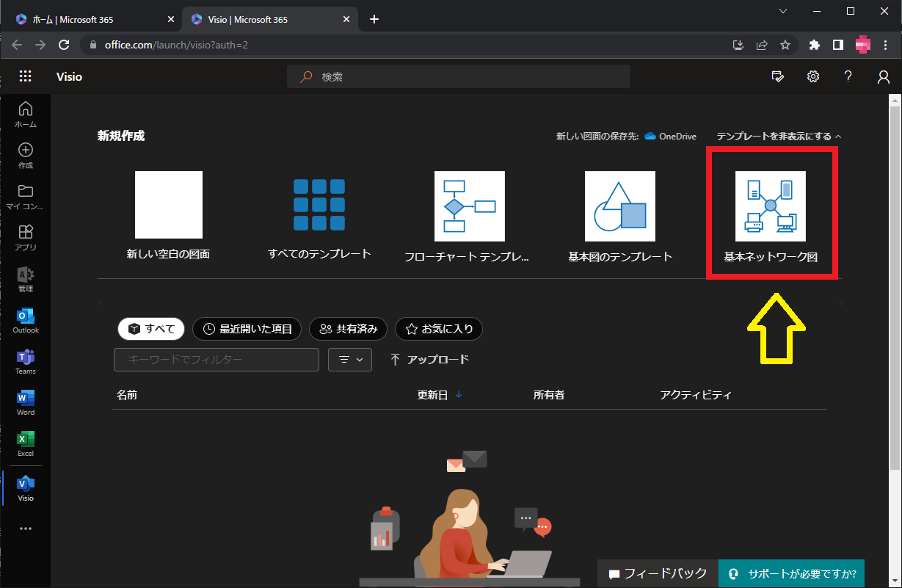Open the Microsoft 365 app launcher grid

point(26,76)
